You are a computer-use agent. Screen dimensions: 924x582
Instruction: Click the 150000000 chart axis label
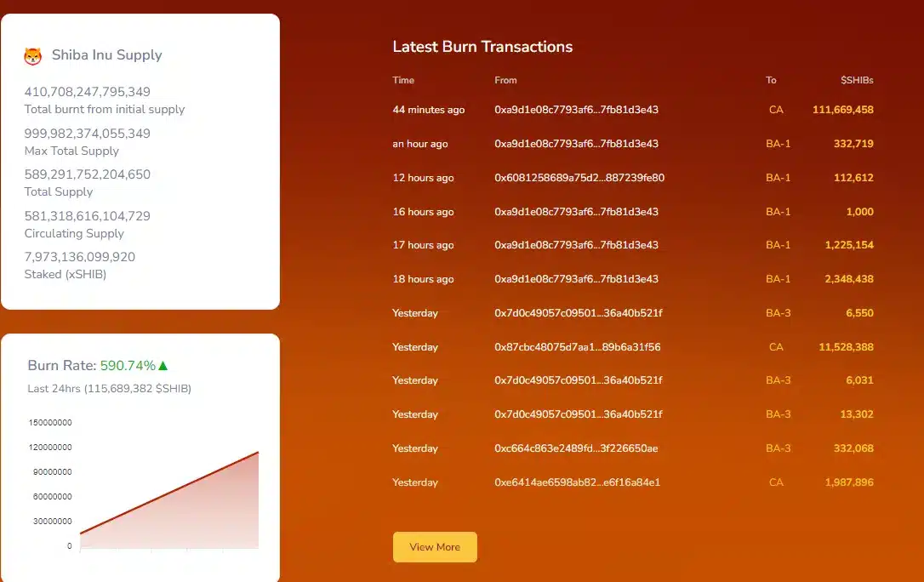[x=50, y=423]
